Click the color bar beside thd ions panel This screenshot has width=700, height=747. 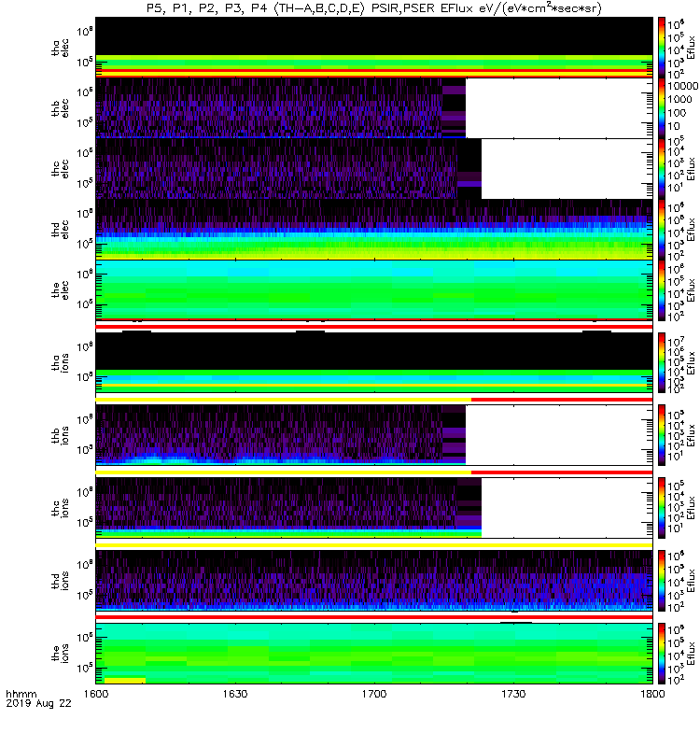coord(662,581)
